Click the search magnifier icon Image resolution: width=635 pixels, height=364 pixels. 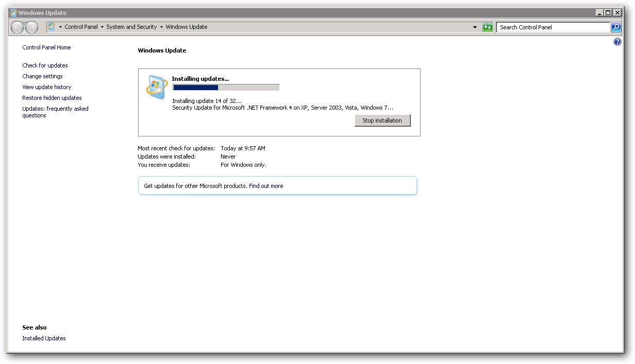click(x=616, y=27)
